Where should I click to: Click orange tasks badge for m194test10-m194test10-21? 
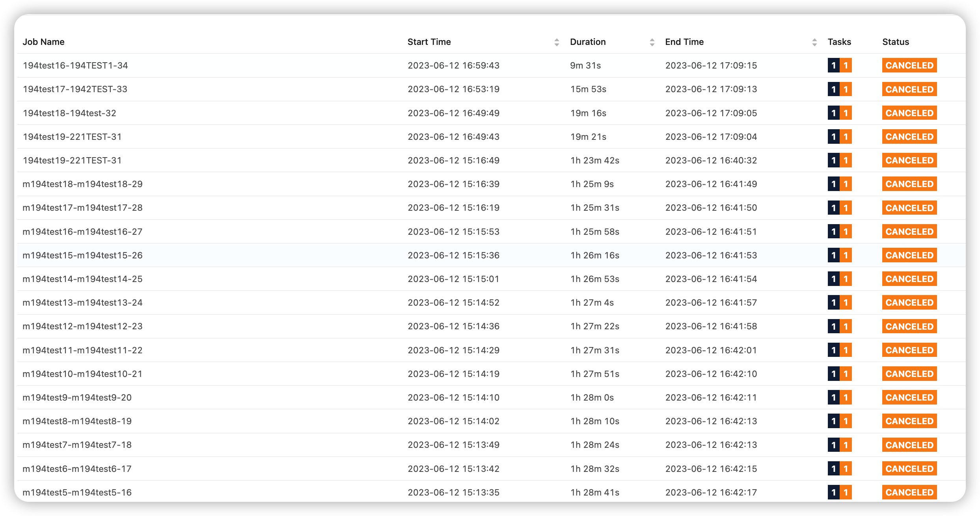click(x=846, y=374)
